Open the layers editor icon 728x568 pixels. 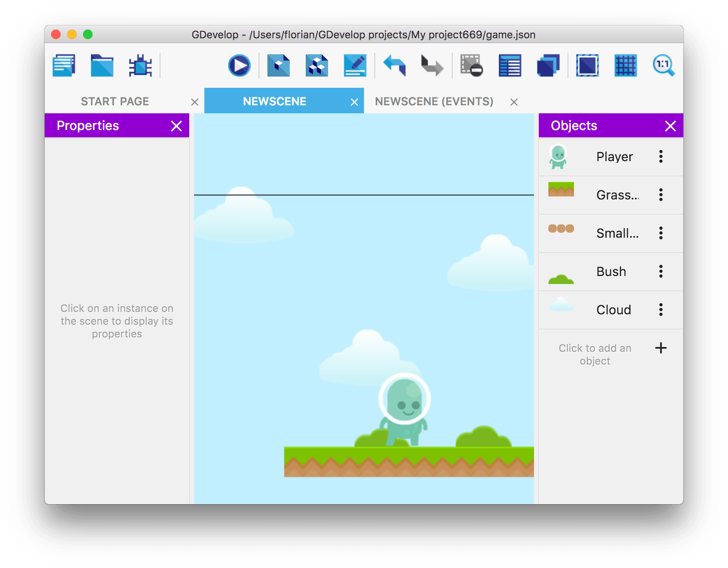coord(548,65)
